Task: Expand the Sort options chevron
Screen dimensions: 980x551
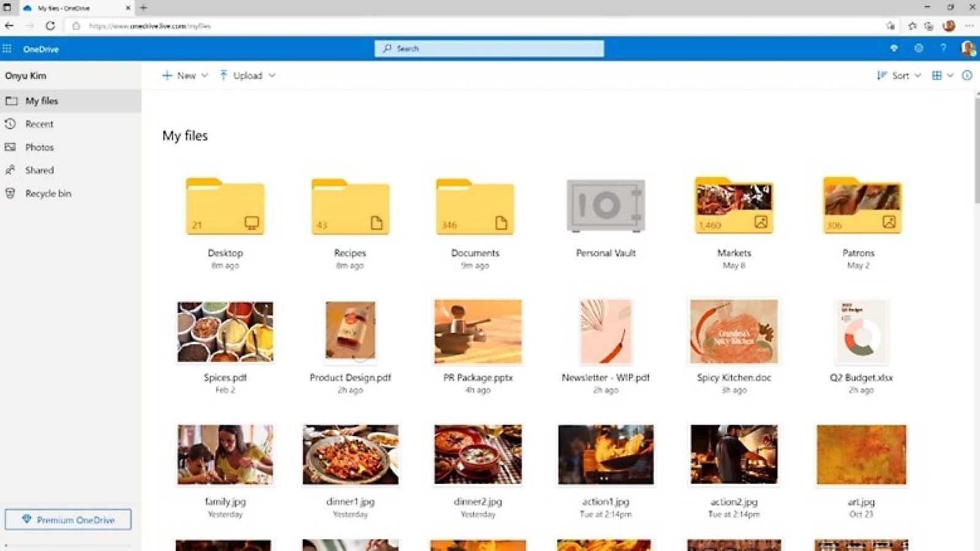Action: (916, 75)
